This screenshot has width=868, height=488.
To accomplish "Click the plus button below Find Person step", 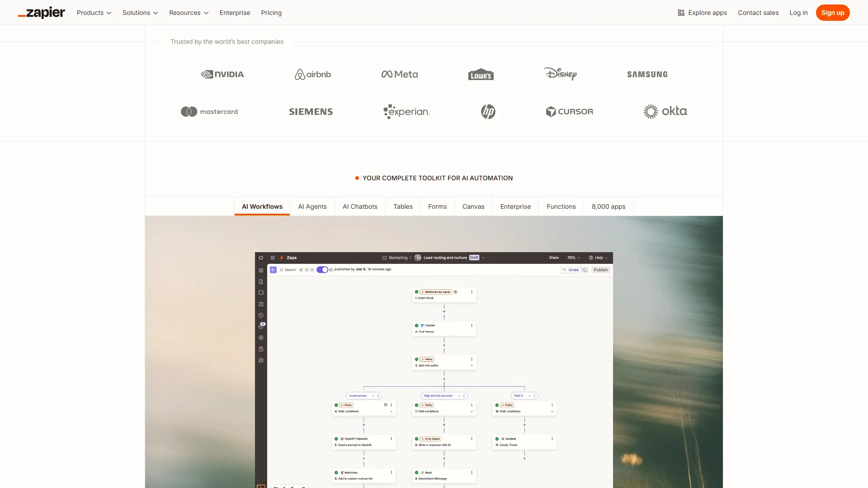I will (x=444, y=345).
